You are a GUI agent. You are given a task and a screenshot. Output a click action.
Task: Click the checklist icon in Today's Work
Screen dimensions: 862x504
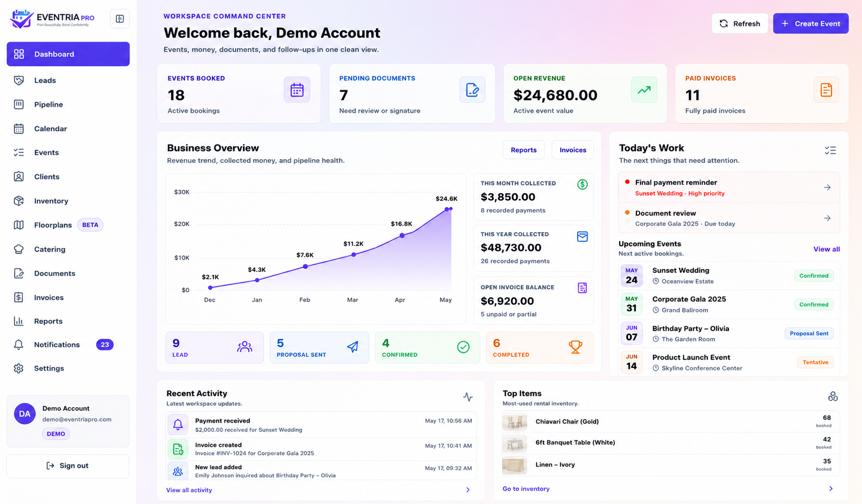point(830,151)
